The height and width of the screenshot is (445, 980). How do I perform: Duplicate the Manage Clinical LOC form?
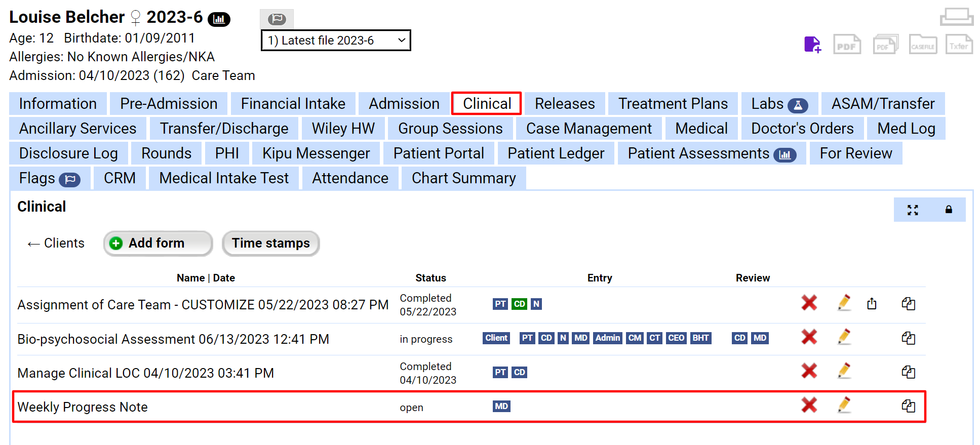(908, 372)
